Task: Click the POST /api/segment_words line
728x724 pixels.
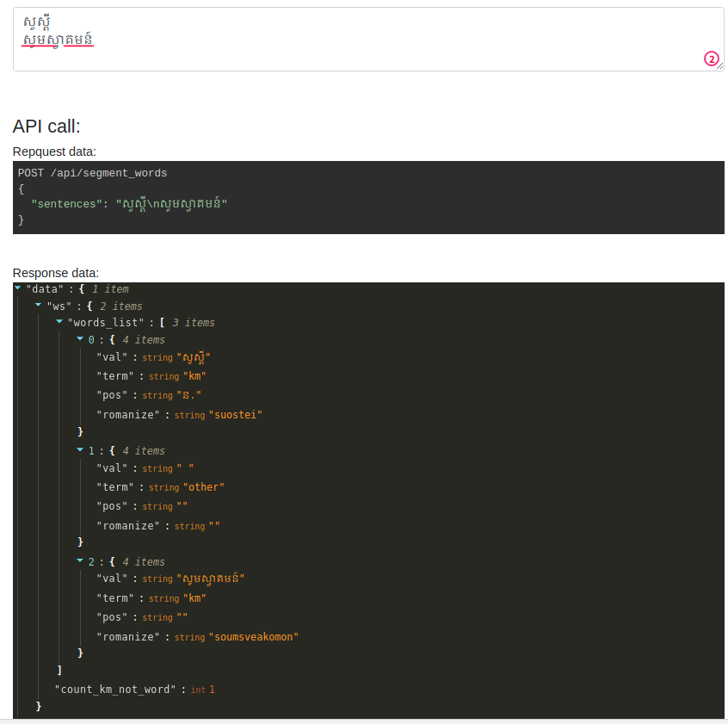Action: click(92, 173)
